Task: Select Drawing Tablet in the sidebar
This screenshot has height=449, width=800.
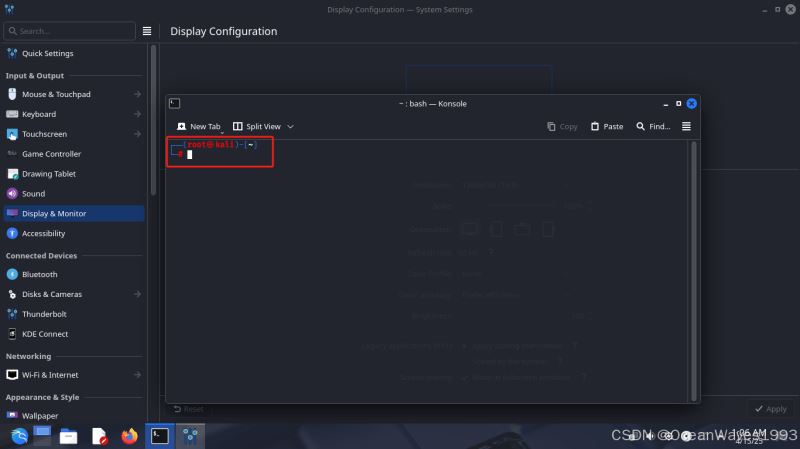Action: click(x=48, y=174)
